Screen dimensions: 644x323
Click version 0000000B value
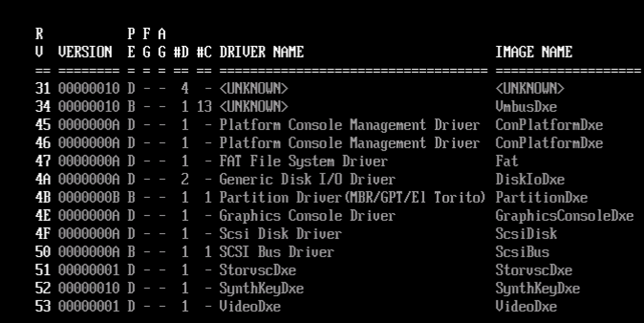coord(89,197)
